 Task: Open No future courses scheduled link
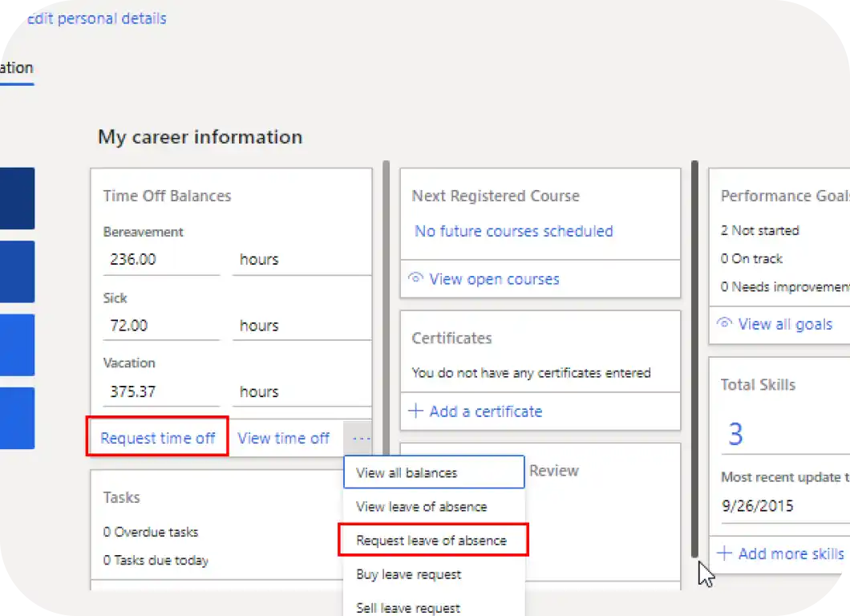[x=513, y=231]
